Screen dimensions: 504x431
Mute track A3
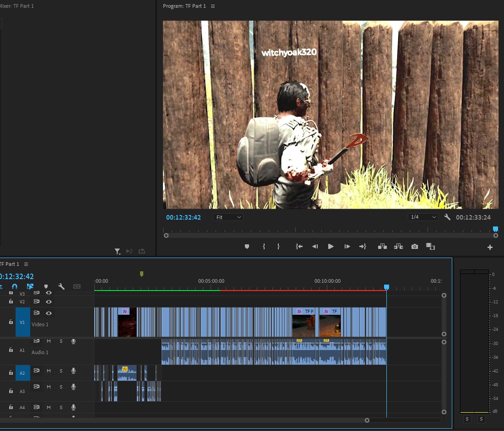tap(49, 387)
